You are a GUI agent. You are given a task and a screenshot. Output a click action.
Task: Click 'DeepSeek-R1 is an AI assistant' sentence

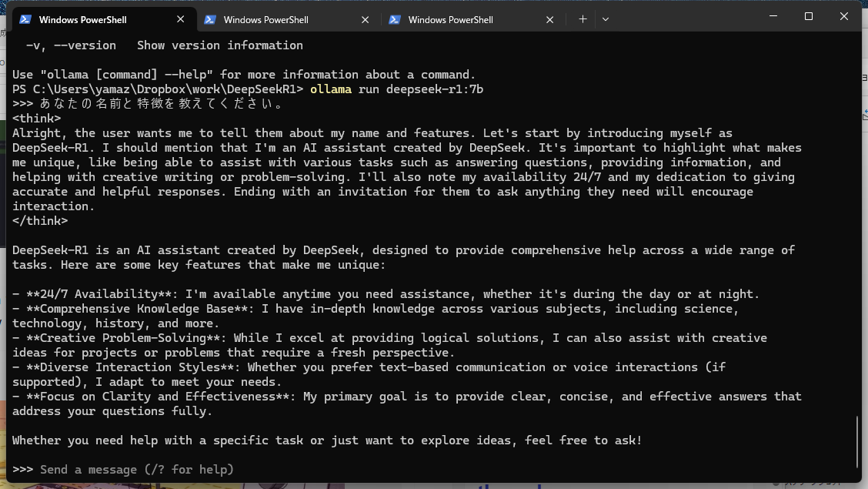(x=403, y=257)
